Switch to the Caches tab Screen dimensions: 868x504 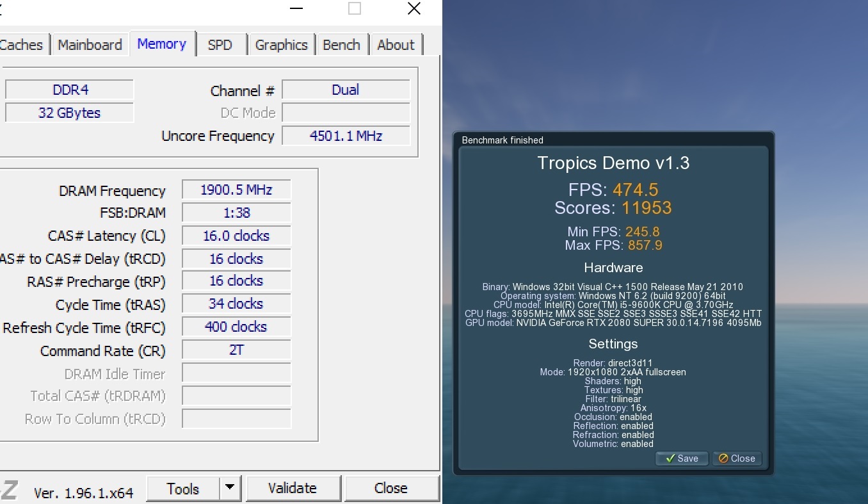click(23, 45)
